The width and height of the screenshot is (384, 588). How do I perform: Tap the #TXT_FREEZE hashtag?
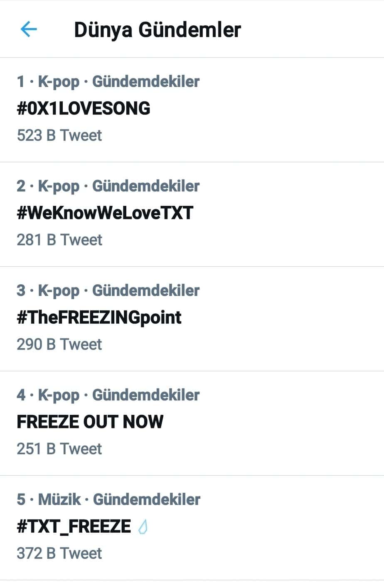(74, 526)
